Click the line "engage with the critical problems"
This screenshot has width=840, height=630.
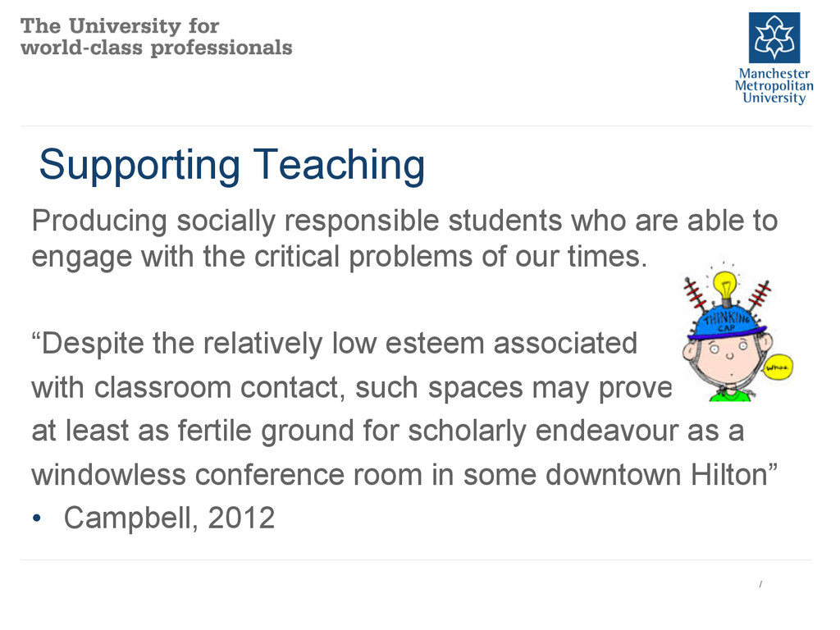click(340, 258)
